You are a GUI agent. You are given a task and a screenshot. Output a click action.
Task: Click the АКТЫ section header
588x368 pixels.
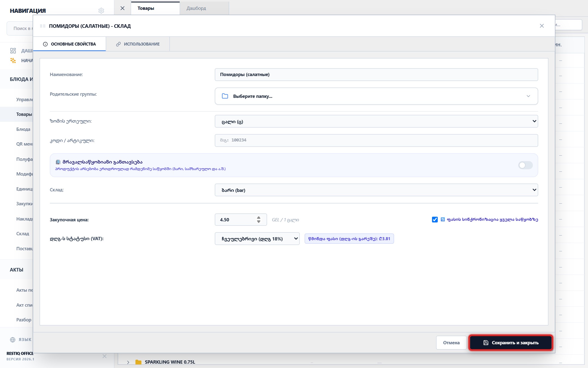(16, 270)
